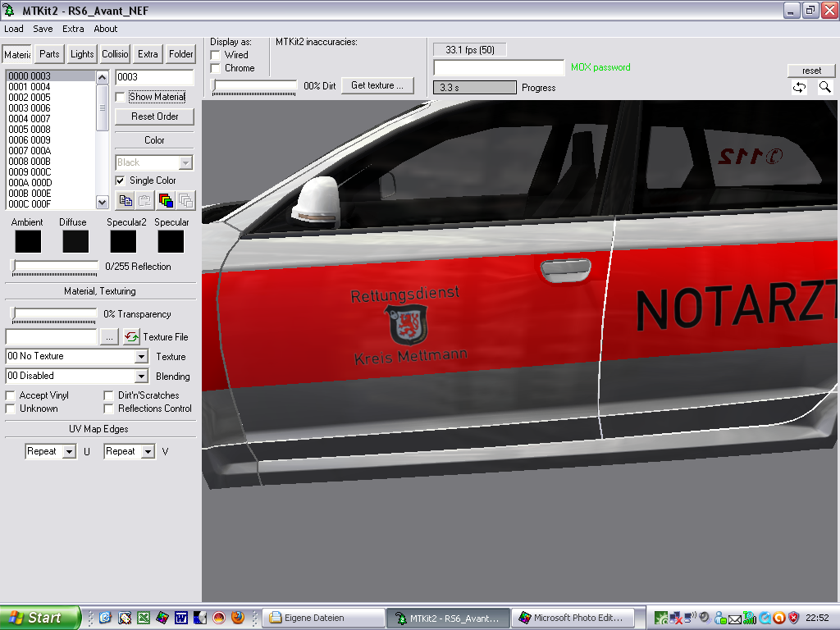Select material row 0004 0007

point(50,118)
